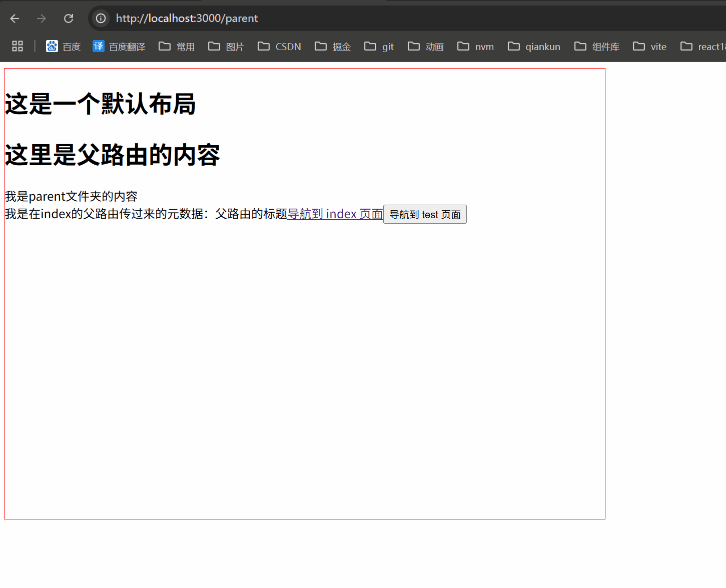Open the 图片 bookmark folder
726x588 pixels.
(226, 47)
